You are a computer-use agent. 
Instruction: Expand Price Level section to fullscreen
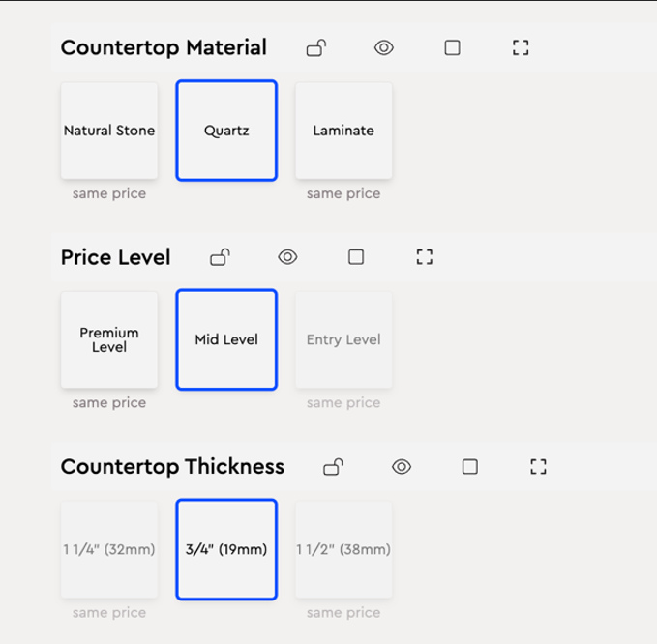click(x=424, y=256)
